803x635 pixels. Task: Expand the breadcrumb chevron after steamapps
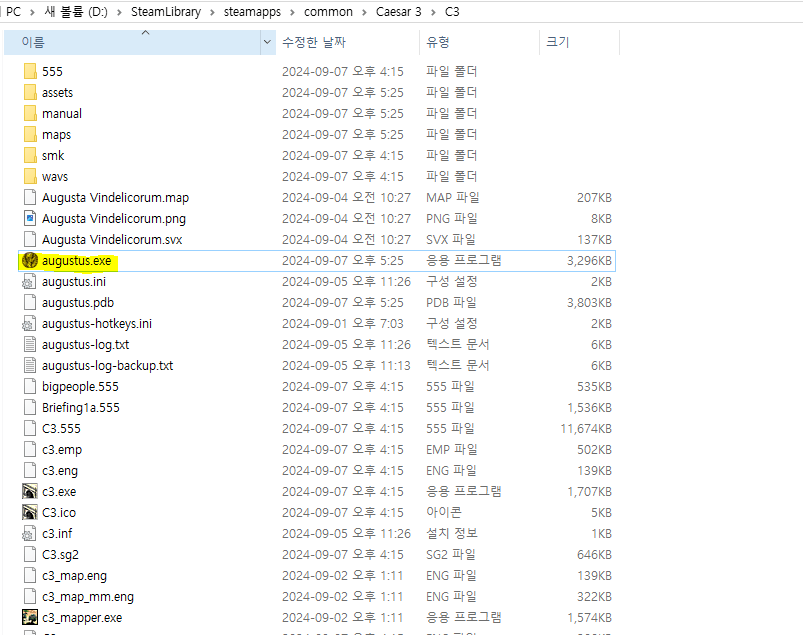point(292,12)
